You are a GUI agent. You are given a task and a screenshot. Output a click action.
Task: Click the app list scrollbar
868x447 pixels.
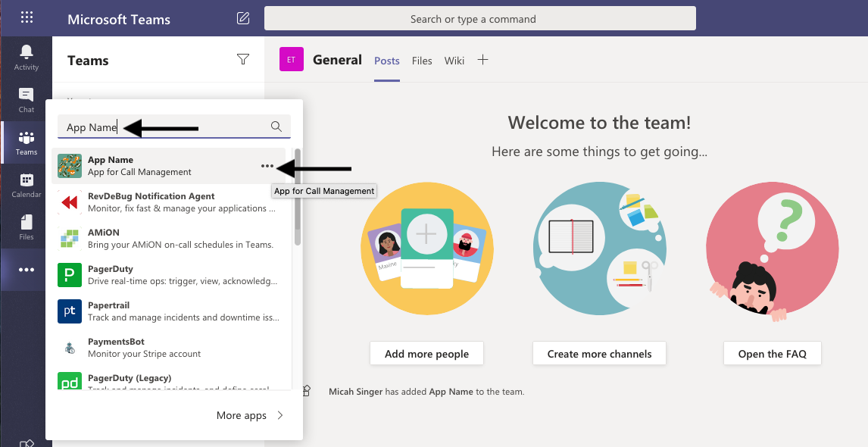pos(297,197)
